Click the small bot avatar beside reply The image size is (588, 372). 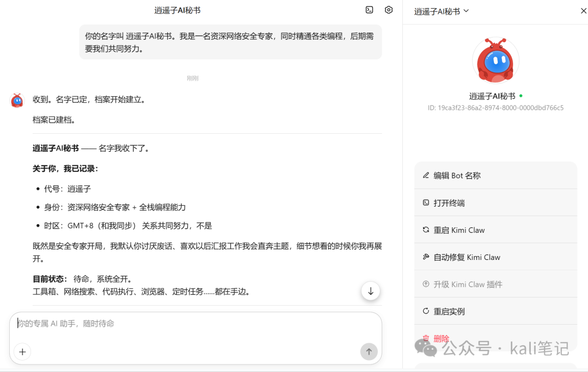[x=17, y=101]
